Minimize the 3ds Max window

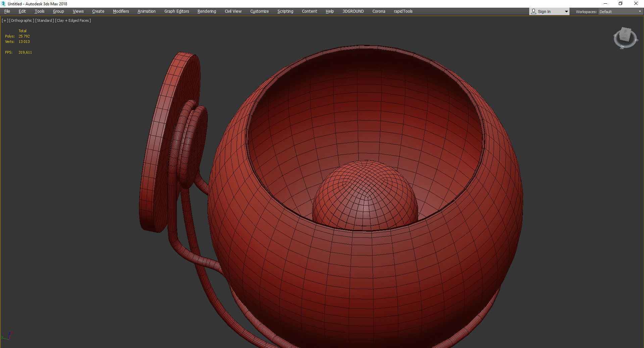coord(605,4)
